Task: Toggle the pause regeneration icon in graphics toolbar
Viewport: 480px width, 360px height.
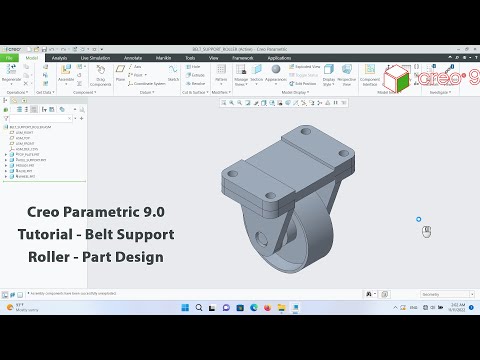Action: pos(336,103)
